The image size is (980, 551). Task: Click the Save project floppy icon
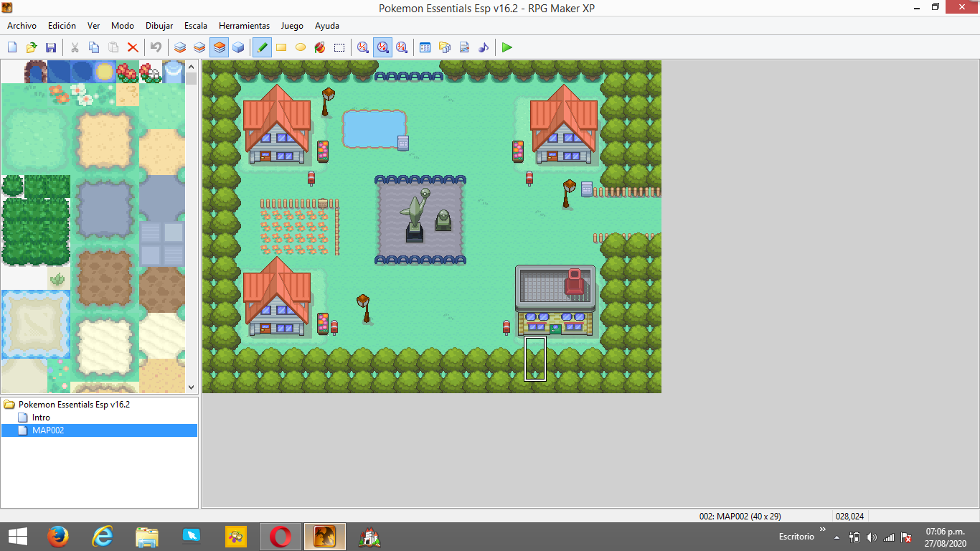click(x=51, y=47)
